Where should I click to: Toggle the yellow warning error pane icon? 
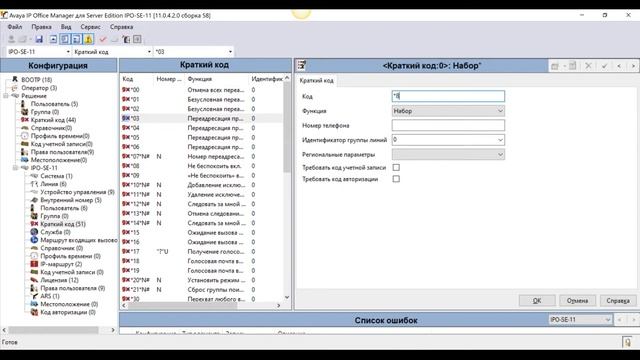(88, 39)
